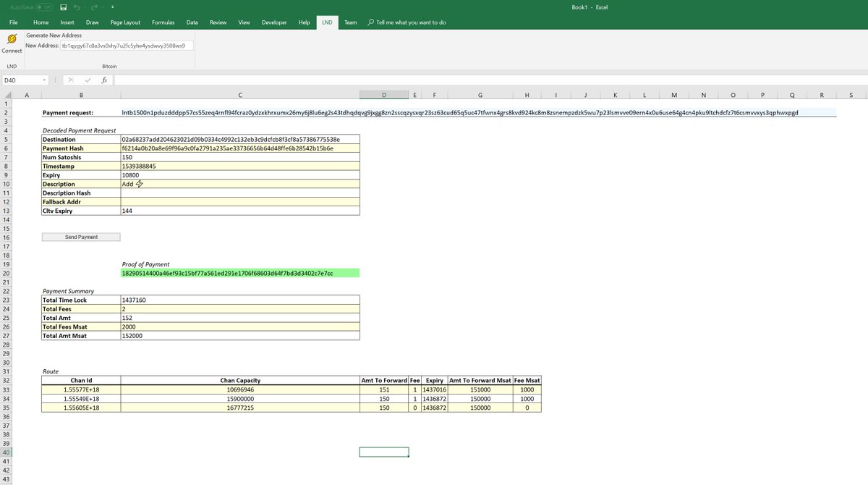868x485 pixels.
Task: Click the Save icon in Quick Access Toolbar
Action: (x=64, y=7)
